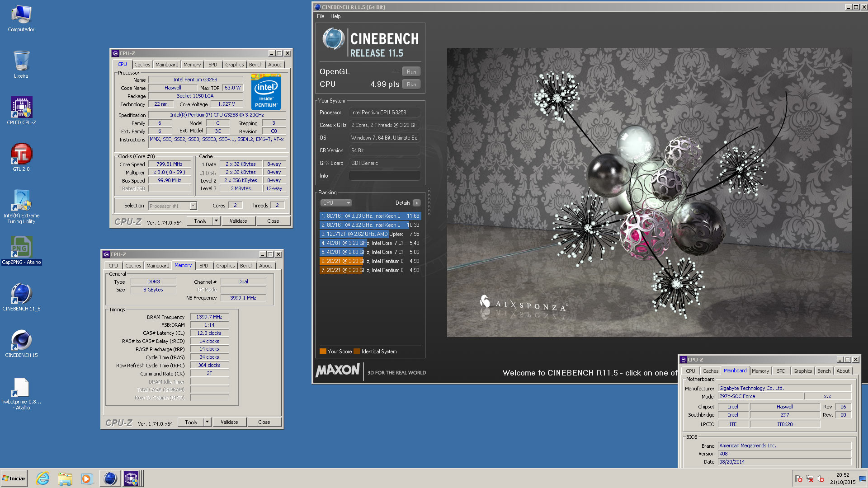The width and height of the screenshot is (868, 488).
Task: Click Close in the CPU tab window
Action: tap(273, 221)
